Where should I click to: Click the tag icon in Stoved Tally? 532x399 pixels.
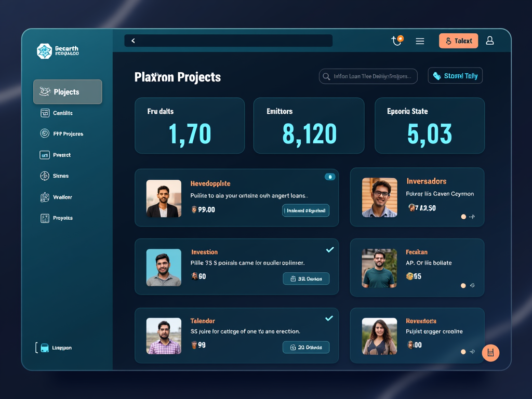pos(437,76)
